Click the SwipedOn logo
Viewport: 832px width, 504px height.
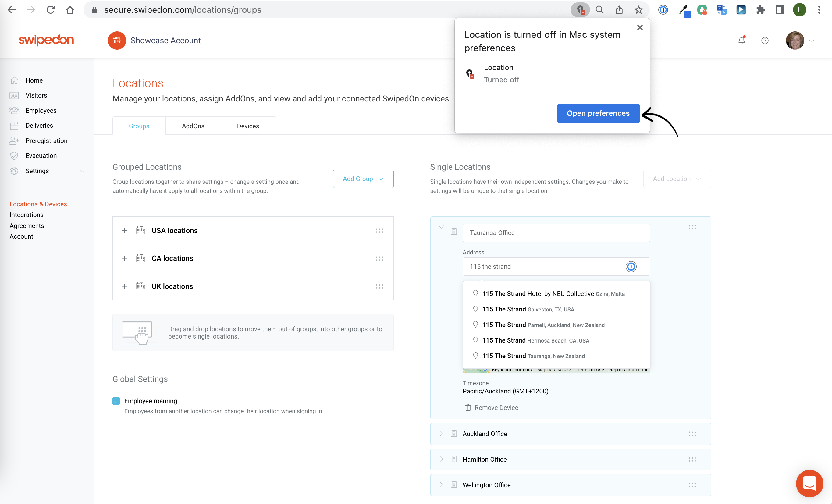click(46, 40)
